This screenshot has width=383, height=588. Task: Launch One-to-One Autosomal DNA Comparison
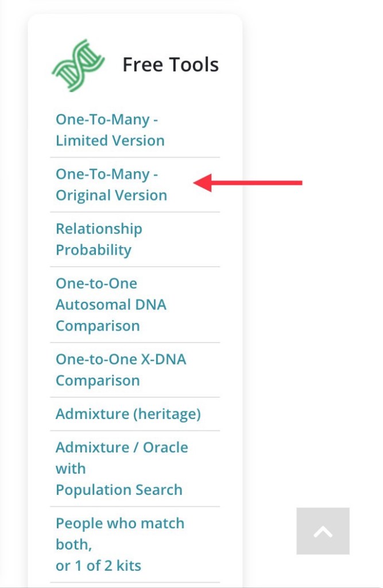(x=110, y=305)
